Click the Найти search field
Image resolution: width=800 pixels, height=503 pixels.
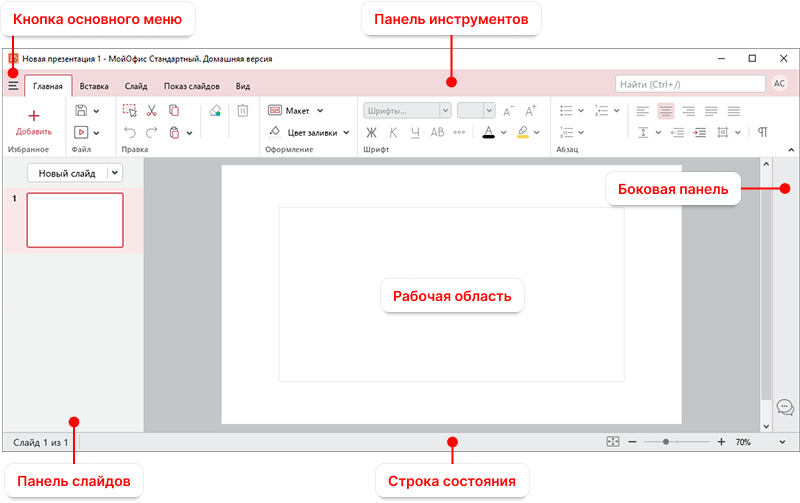tap(688, 85)
